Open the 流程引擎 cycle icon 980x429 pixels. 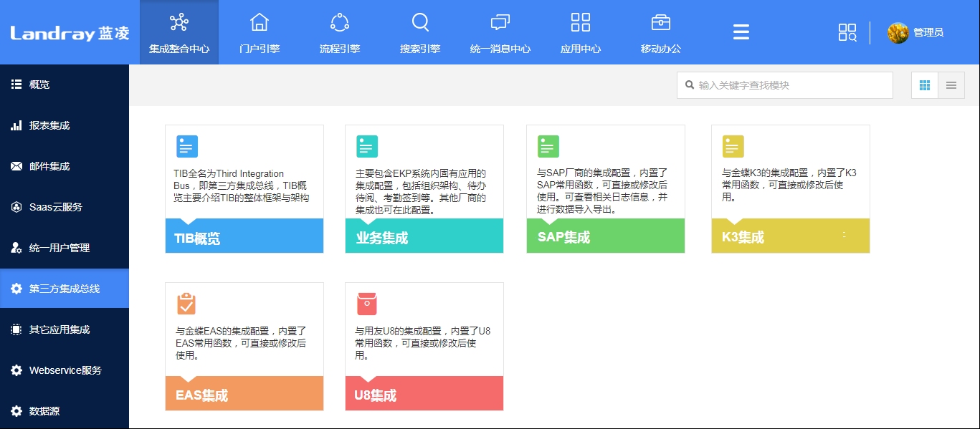pyautogui.click(x=340, y=22)
